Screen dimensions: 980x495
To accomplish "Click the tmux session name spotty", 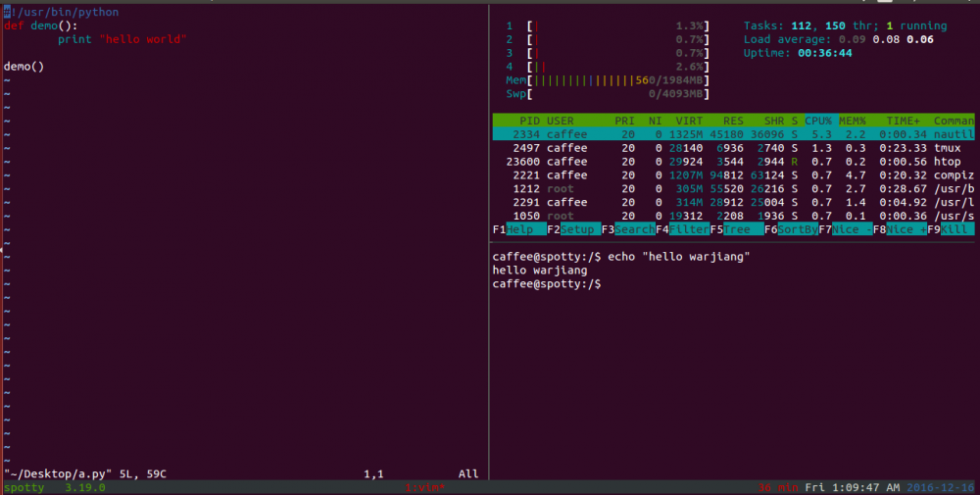I will 24,487.
